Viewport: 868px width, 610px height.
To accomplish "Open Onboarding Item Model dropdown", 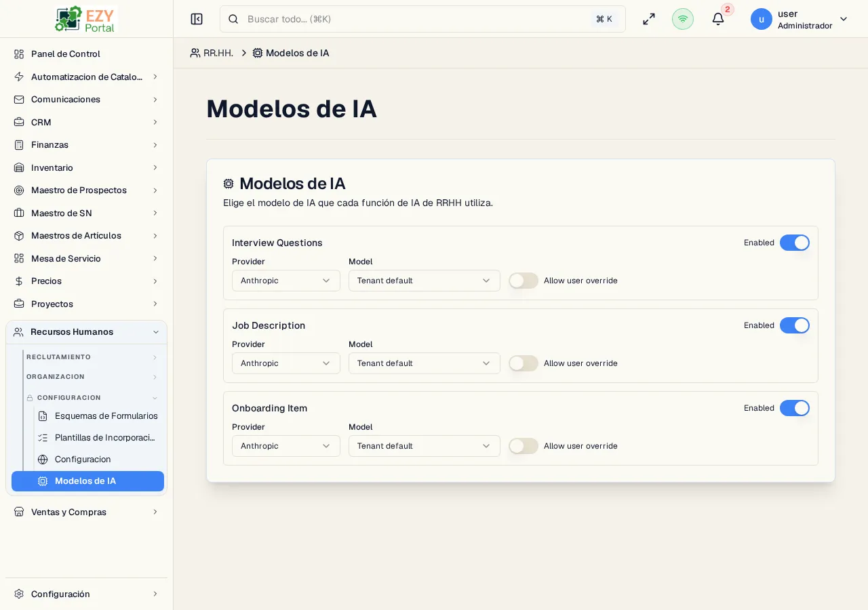I will [x=425, y=446].
